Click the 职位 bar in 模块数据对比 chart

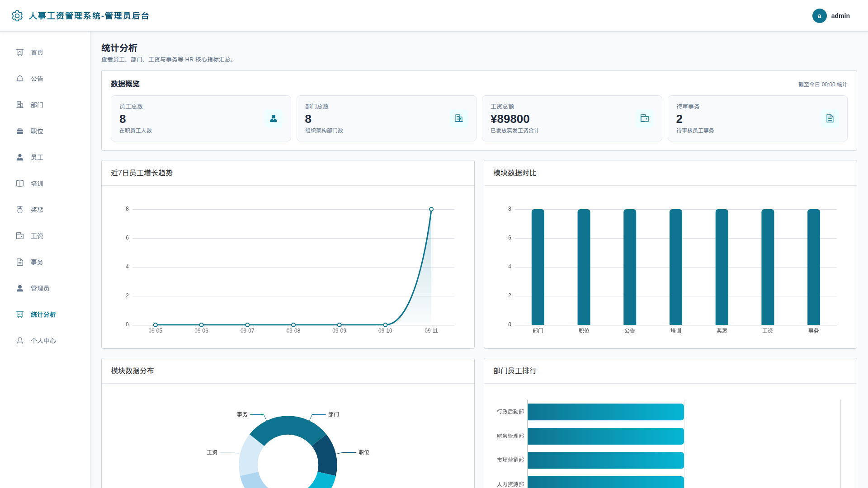tap(584, 267)
